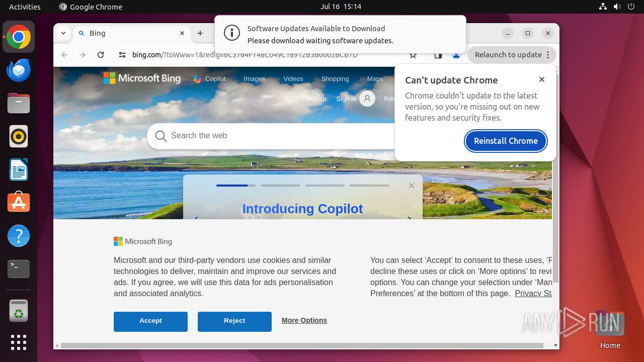Select the fourth carousel progress bar
644x362 pixels.
[369, 186]
